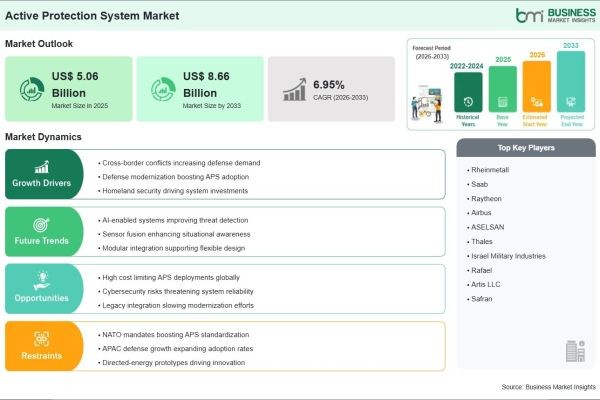Click the 'Active Protection System Market' title
This screenshot has width=600, height=400.
click(92, 16)
